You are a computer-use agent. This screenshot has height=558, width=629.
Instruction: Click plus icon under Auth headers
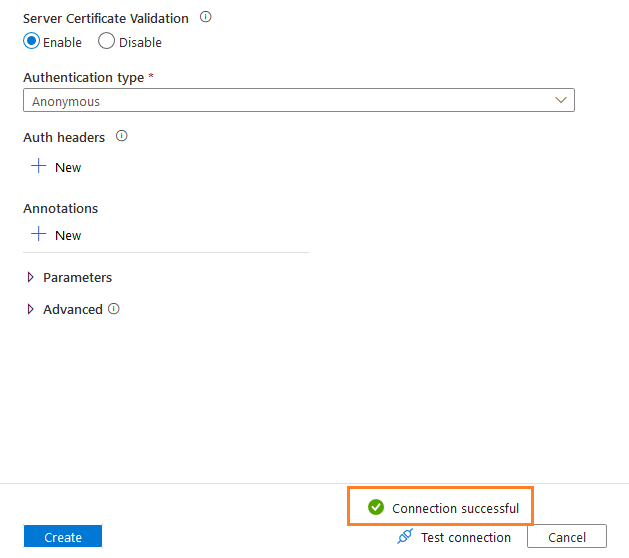point(39,167)
